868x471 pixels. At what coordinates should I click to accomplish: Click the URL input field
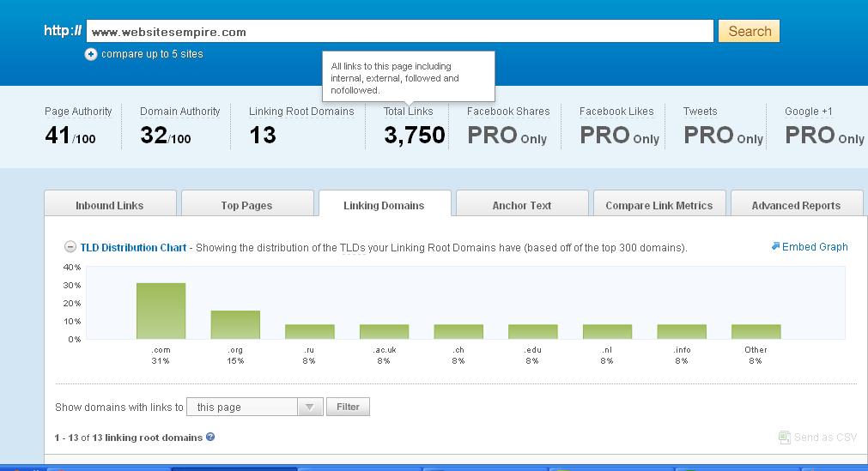(400, 32)
